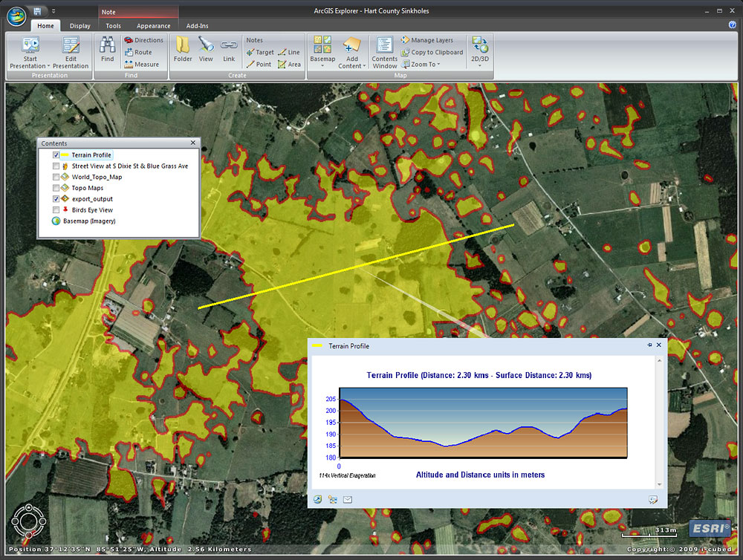The height and width of the screenshot is (560, 743).
Task: Open ArcGIS Explorer help icon
Action: pyautogui.click(x=732, y=25)
